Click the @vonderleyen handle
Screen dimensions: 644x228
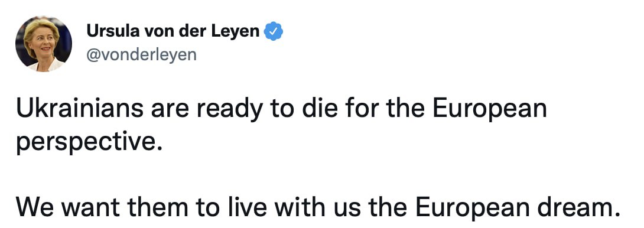click(141, 55)
